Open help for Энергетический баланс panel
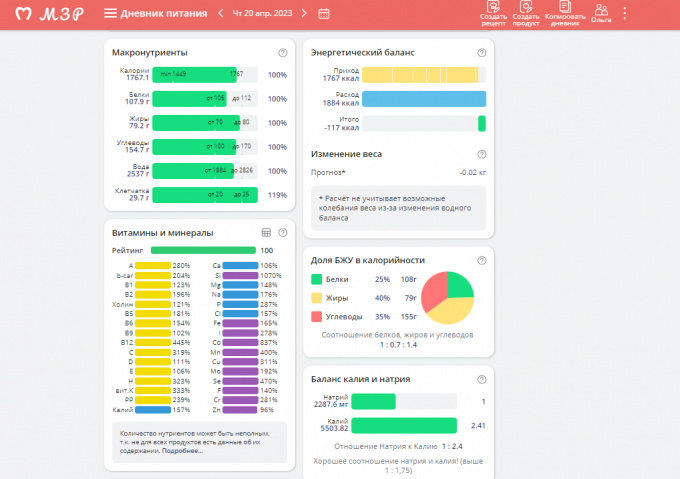Screen dimensions: 680x479 [482, 51]
